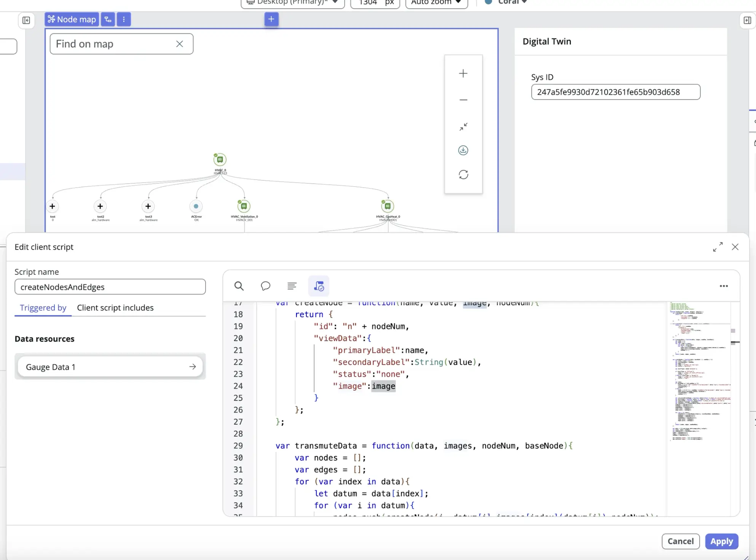The image size is (756, 560).
Task: Refresh the node map
Action: pos(463,175)
